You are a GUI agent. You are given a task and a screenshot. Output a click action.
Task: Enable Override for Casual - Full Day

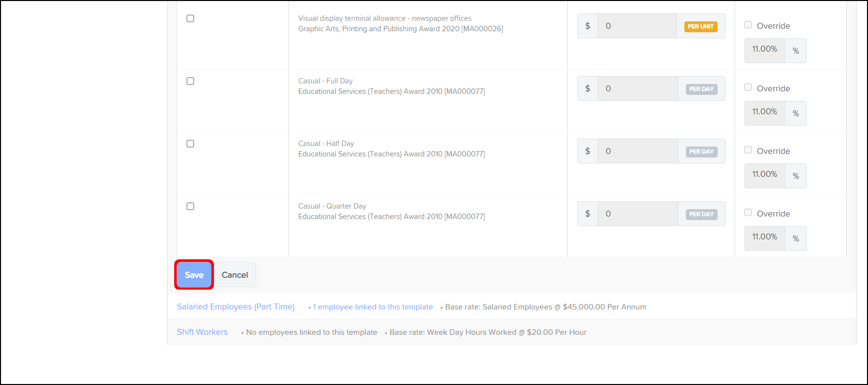[748, 87]
